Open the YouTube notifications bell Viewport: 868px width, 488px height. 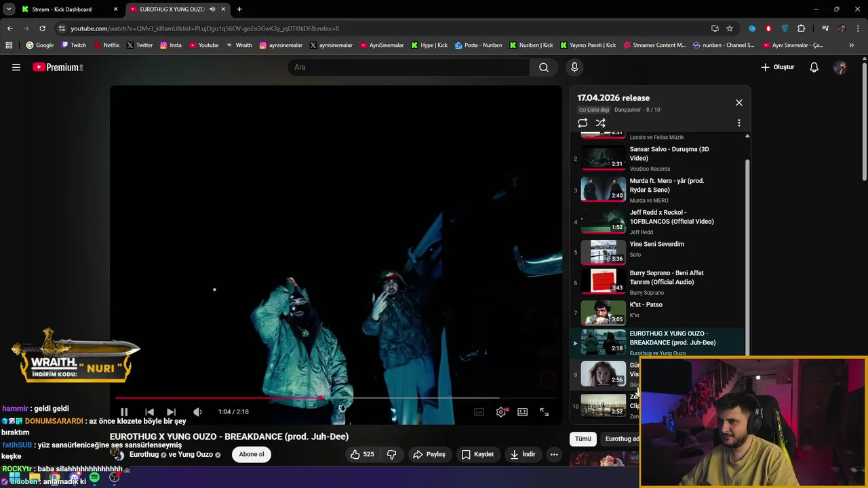[x=814, y=67]
